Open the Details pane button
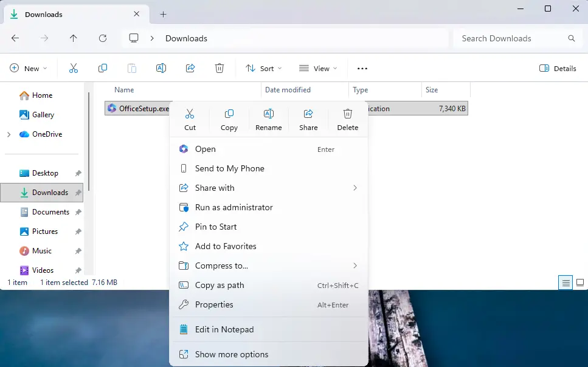The height and width of the screenshot is (367, 588). pos(558,68)
